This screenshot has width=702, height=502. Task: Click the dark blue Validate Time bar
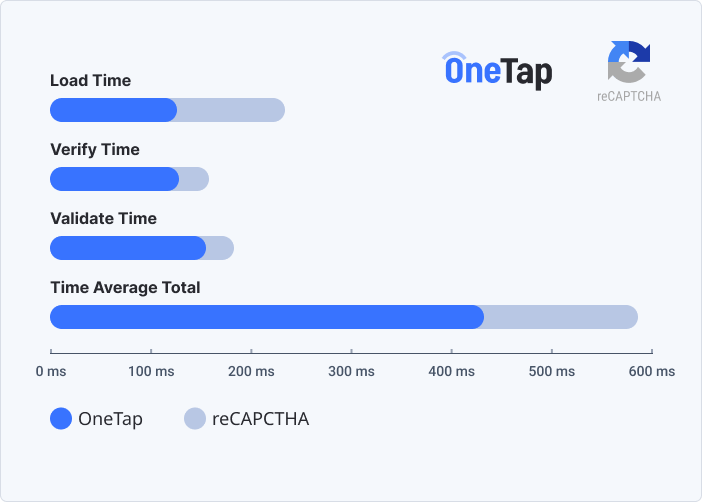pos(127,248)
